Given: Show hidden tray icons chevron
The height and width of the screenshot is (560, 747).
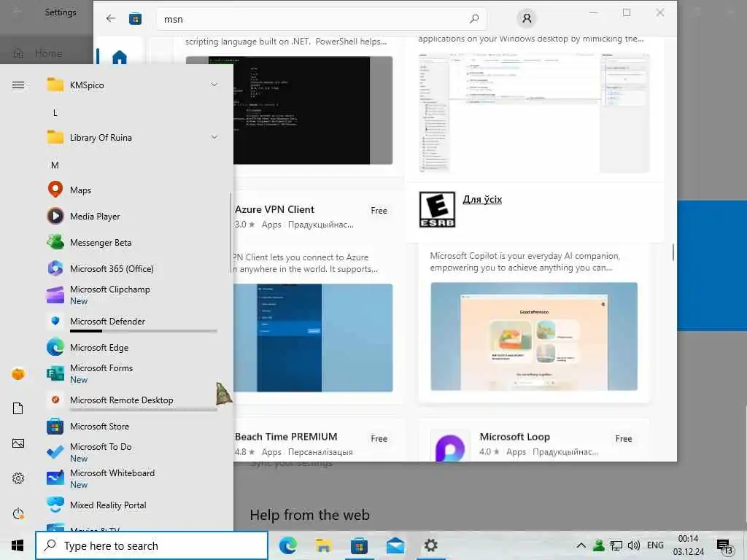Looking at the screenshot, I should tap(581, 545).
